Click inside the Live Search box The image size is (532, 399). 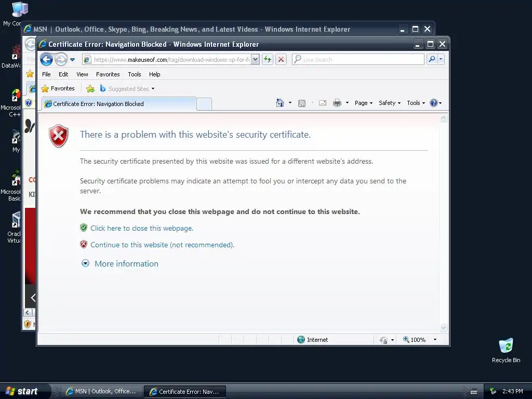click(x=358, y=60)
